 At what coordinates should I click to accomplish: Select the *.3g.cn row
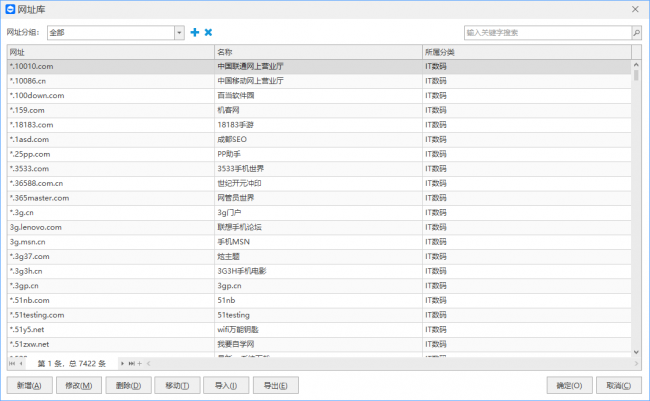(319, 213)
